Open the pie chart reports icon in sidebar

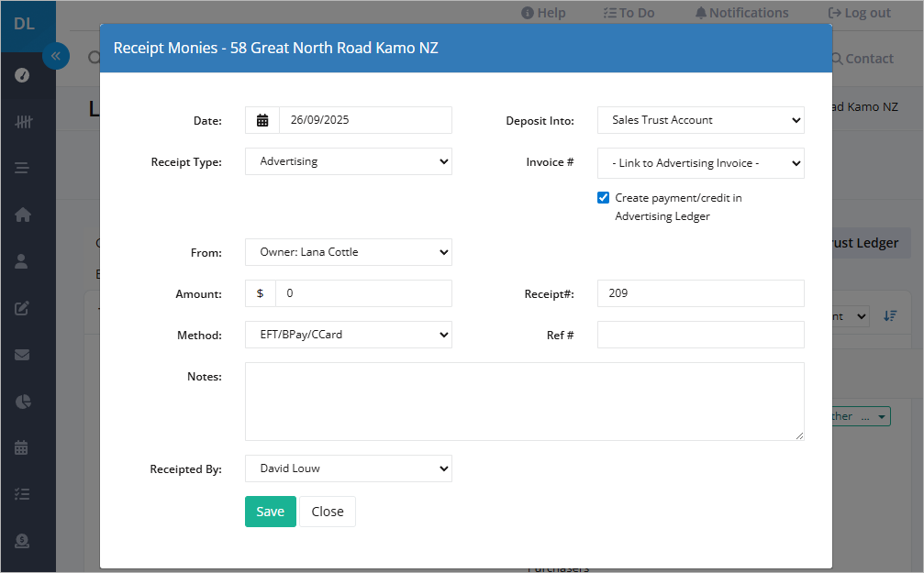[x=22, y=401]
